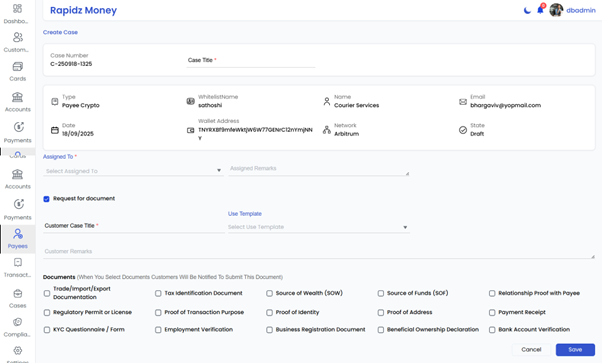The width and height of the screenshot is (602, 363).
Task: Open Settings gear in sidebar
Action: (x=17, y=350)
